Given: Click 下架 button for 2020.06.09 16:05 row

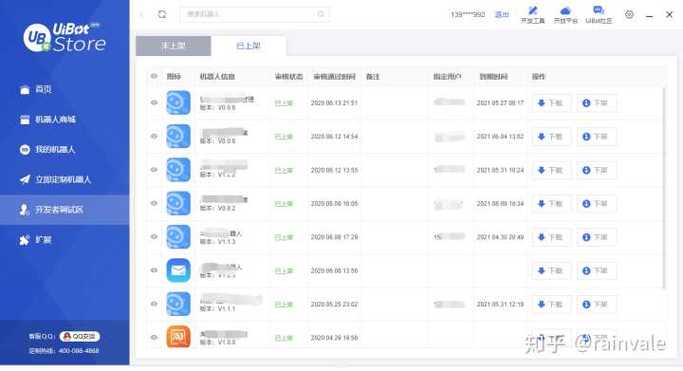Looking at the screenshot, I should [596, 204].
